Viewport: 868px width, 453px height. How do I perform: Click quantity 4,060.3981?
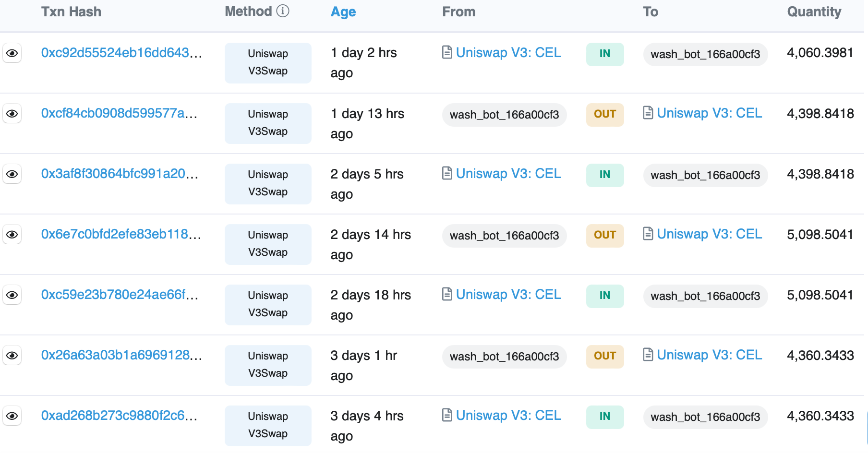820,53
